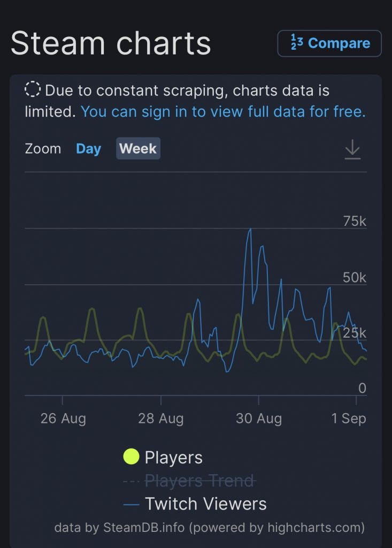392x548 pixels.
Task: Click the 1 Sep axis label
Action: click(x=349, y=418)
